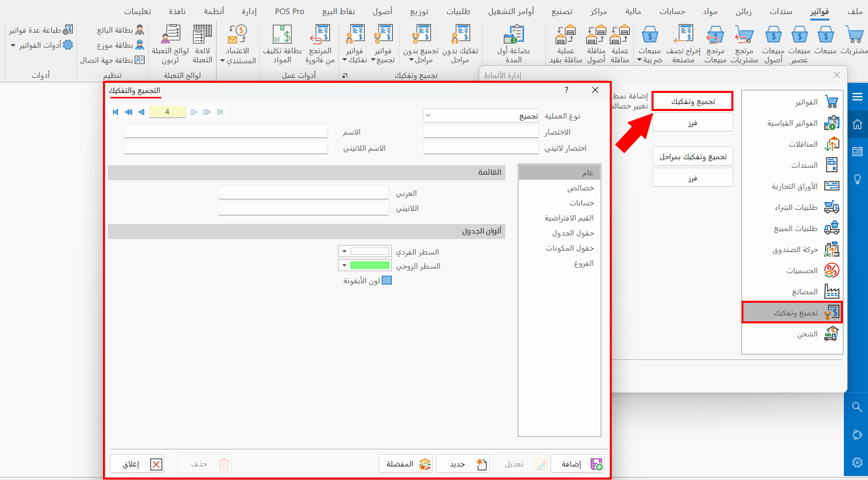
Task: Go to first record in dialog navigator
Action: point(116,112)
